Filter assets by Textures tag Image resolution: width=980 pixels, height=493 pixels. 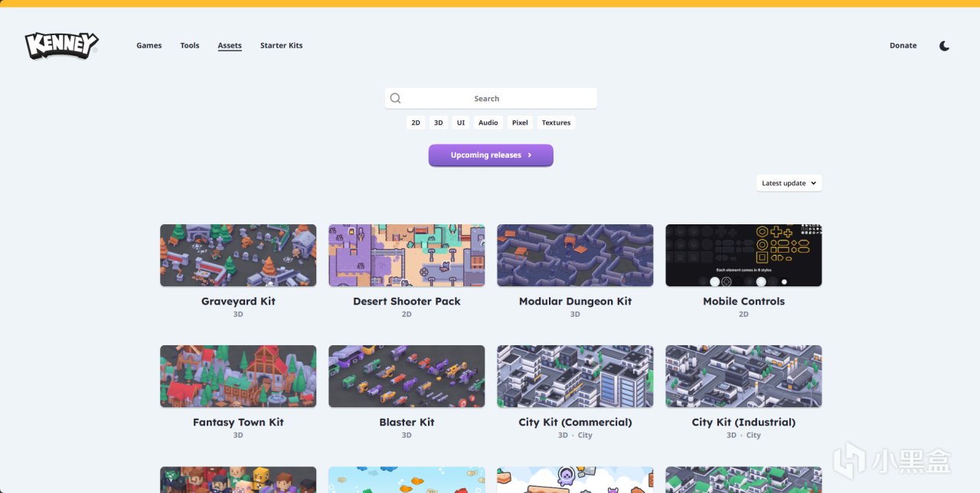tap(556, 122)
